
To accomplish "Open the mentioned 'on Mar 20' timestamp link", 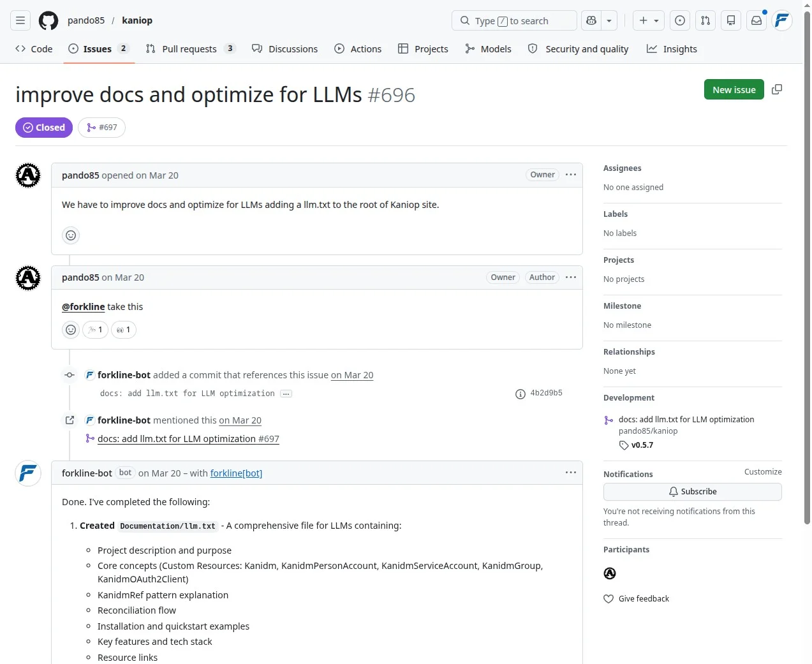I will [240, 420].
